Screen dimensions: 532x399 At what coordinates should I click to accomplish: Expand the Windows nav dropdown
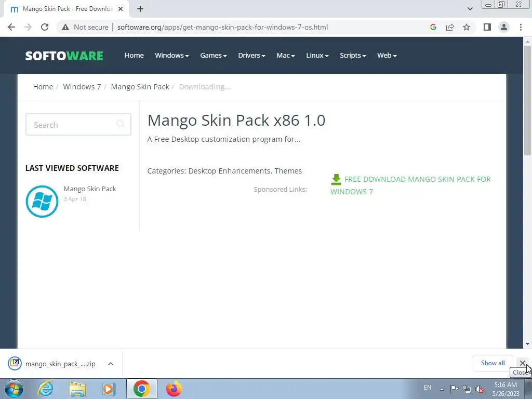pos(171,55)
